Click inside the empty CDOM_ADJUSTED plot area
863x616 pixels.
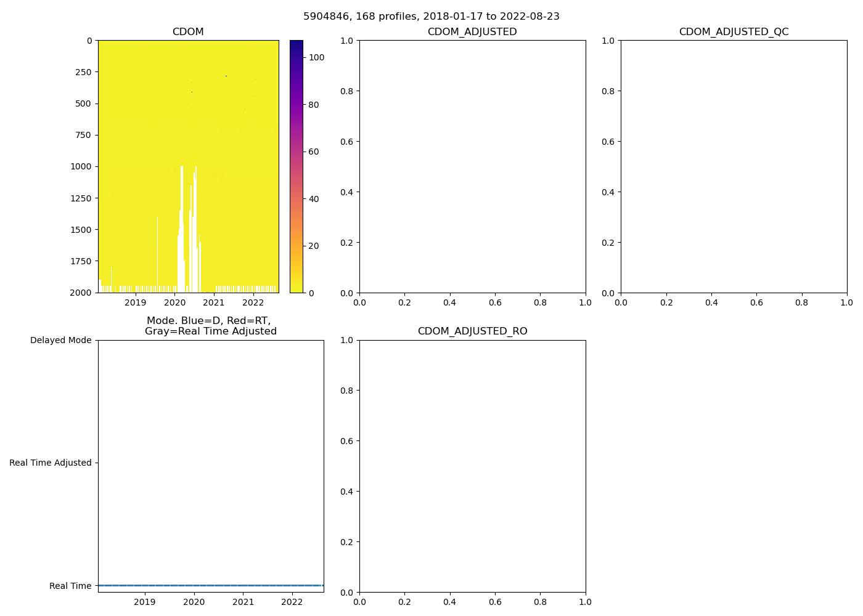pos(472,166)
